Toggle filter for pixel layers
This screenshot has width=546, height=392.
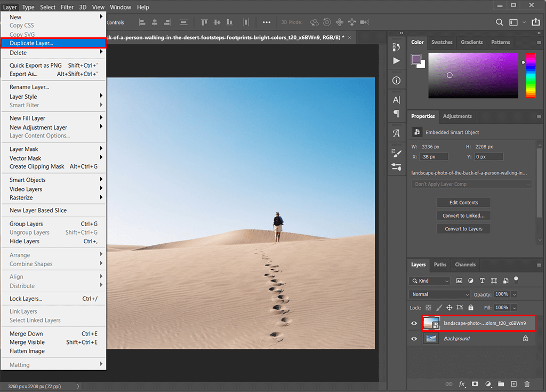(x=459, y=281)
